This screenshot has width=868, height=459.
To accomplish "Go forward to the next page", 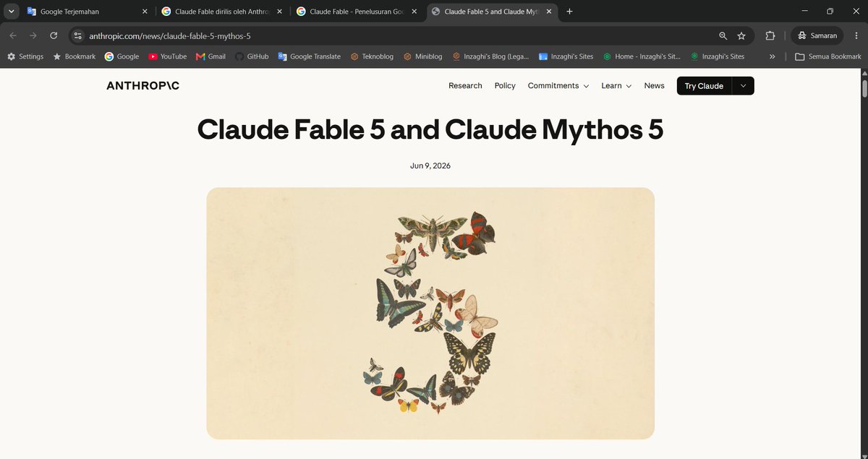I will tap(33, 35).
